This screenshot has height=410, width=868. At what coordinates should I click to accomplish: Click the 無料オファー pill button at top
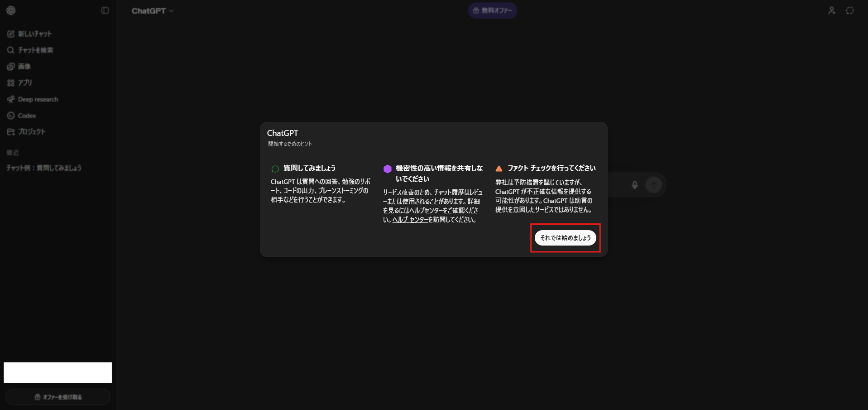click(x=493, y=10)
